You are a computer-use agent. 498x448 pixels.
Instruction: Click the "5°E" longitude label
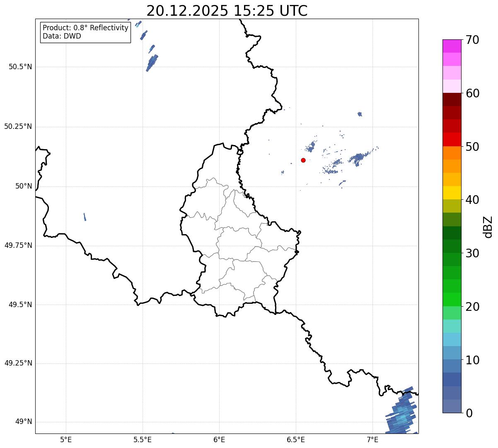click(66, 440)
